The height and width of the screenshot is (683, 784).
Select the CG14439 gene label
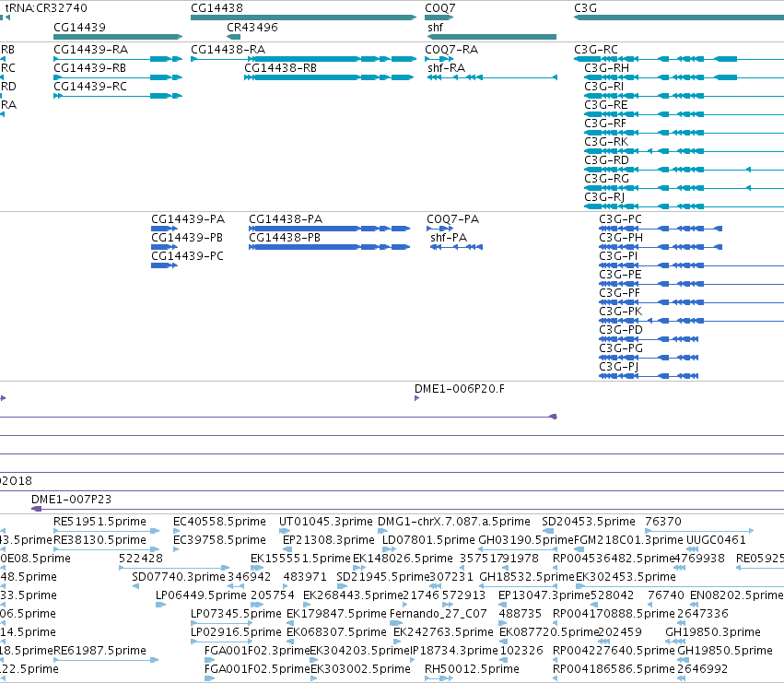point(79,27)
